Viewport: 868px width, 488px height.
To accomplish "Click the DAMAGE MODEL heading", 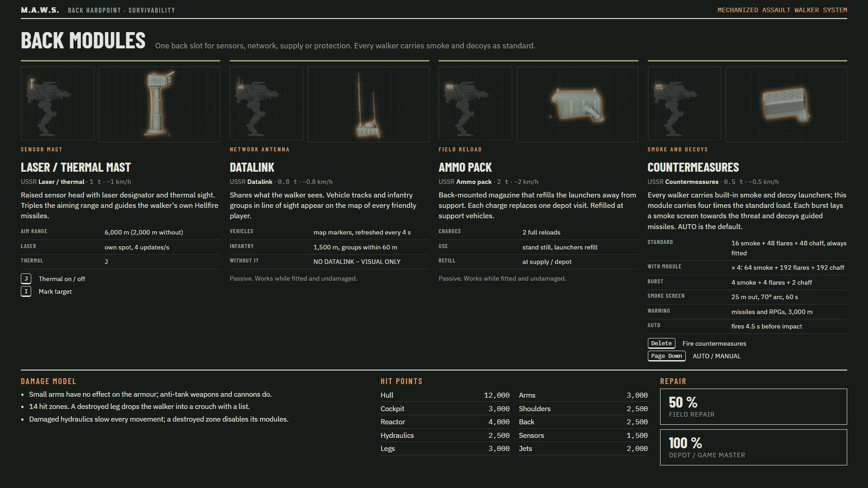I will 48,381.
